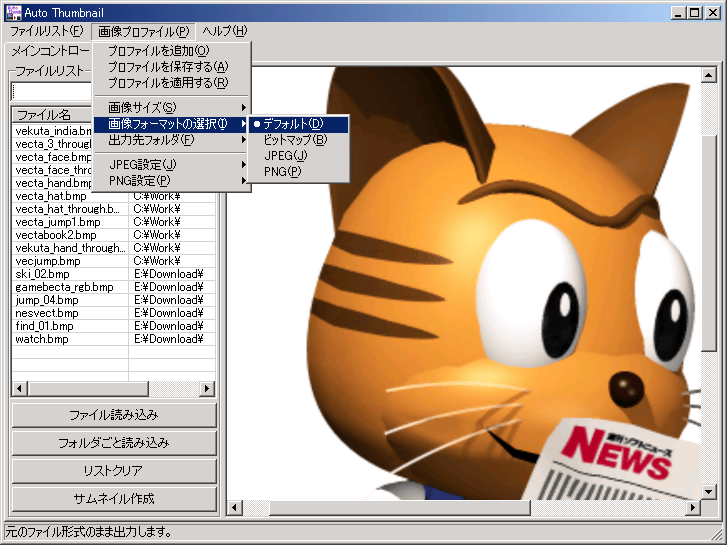The height and width of the screenshot is (545, 727).
Task: Click 画像フォーマットの選択(I) submenu item
Action: tap(172, 124)
